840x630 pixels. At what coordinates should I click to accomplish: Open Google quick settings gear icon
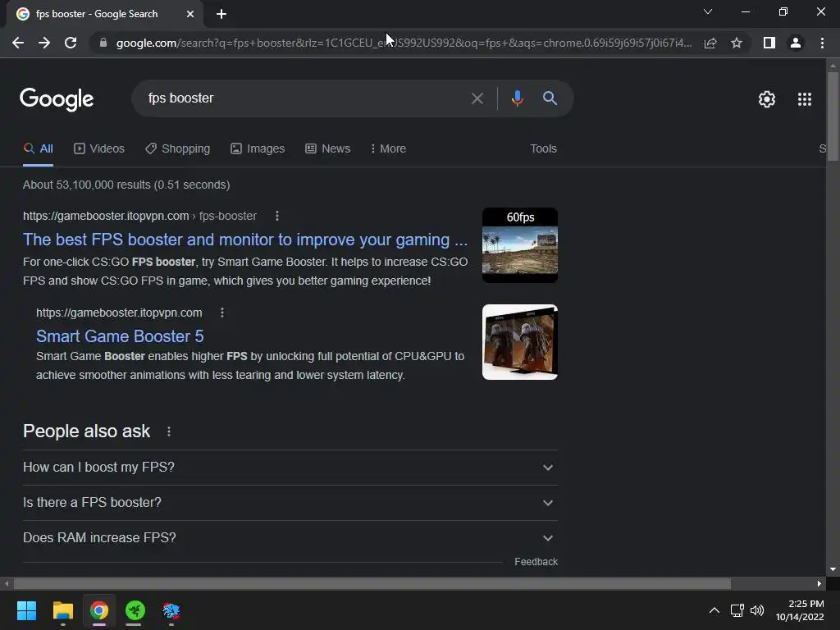pos(767,99)
